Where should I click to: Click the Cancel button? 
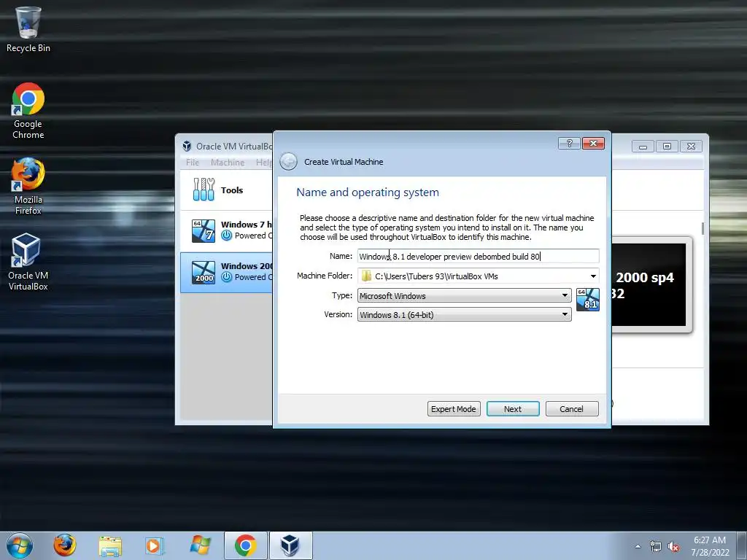tap(572, 409)
